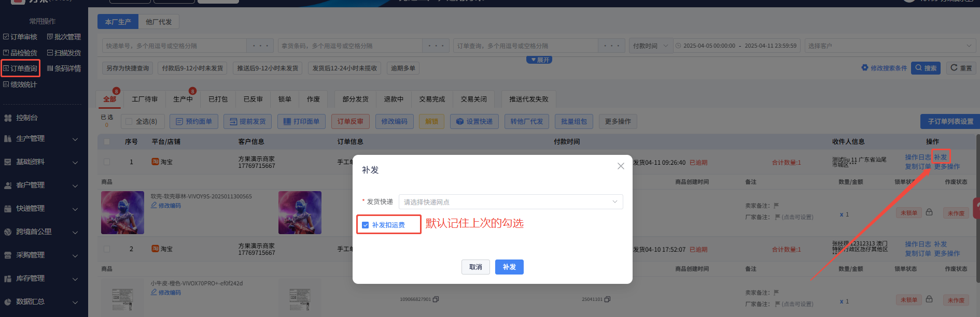Select the checkbox for order row 1

click(107, 162)
